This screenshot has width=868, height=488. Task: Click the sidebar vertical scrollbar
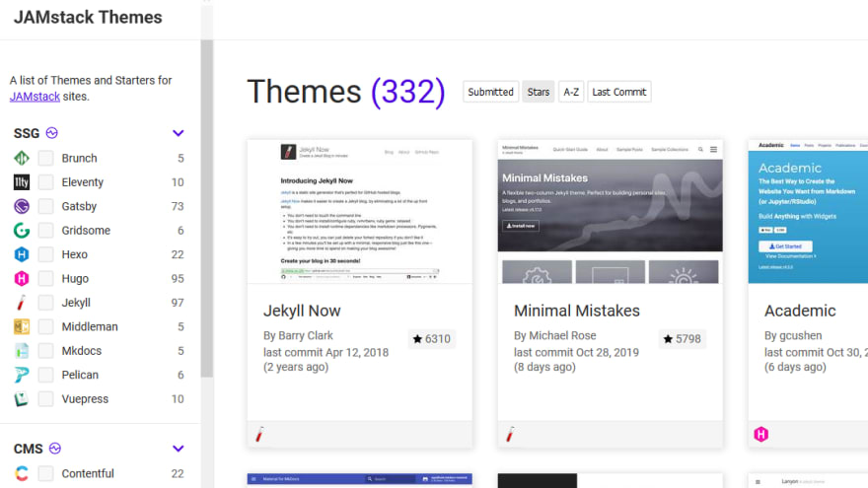click(207, 209)
